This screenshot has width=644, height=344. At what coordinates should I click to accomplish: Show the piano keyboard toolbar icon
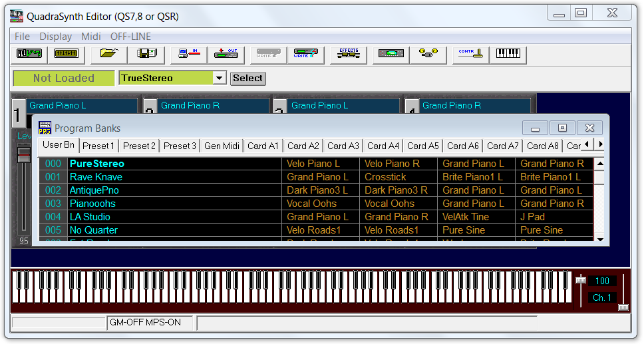508,53
